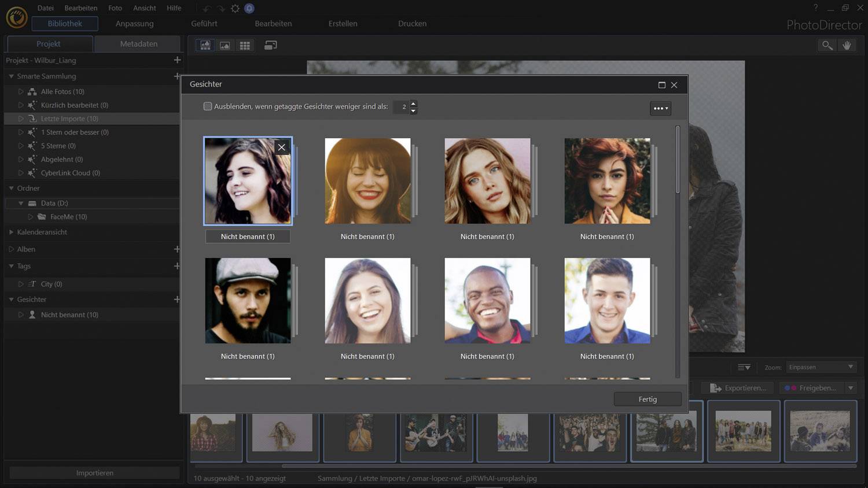Screen dimensions: 868x488
Task: Open the notifications bell icon
Action: [249, 8]
